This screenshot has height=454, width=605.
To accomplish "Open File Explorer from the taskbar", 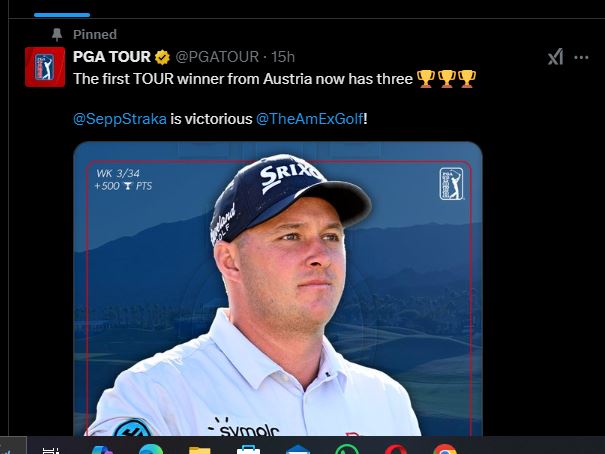I will [x=199, y=450].
